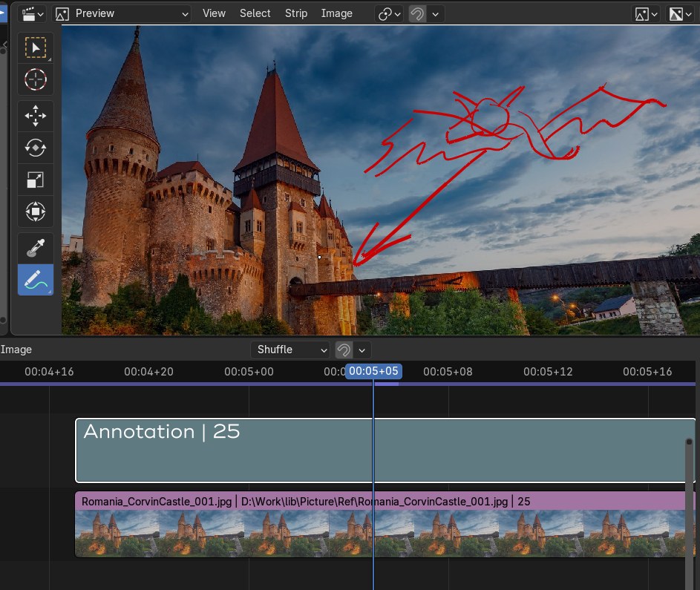Open the Strip menu
The image size is (700, 590).
(296, 14)
